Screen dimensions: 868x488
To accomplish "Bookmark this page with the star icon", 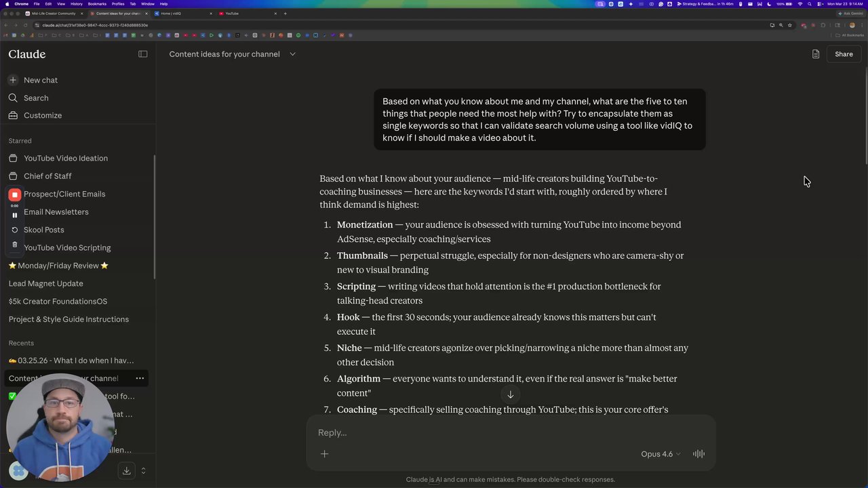I will pyautogui.click(x=789, y=25).
